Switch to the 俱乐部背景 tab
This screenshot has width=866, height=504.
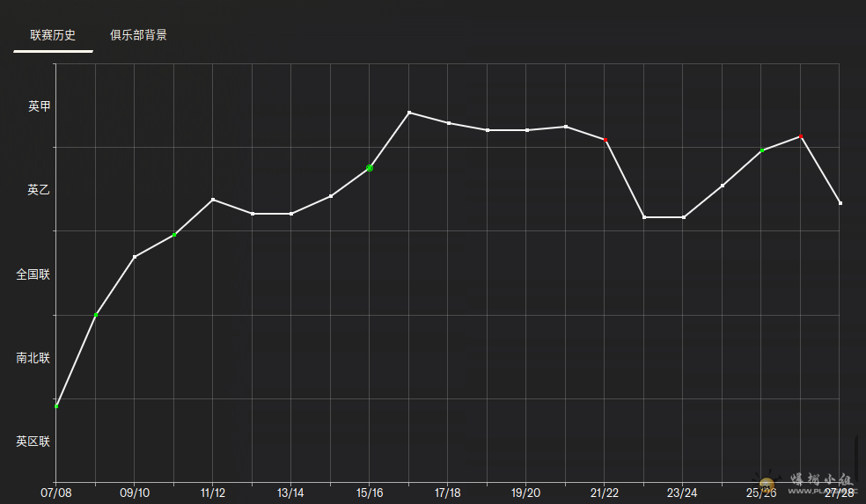[138, 35]
